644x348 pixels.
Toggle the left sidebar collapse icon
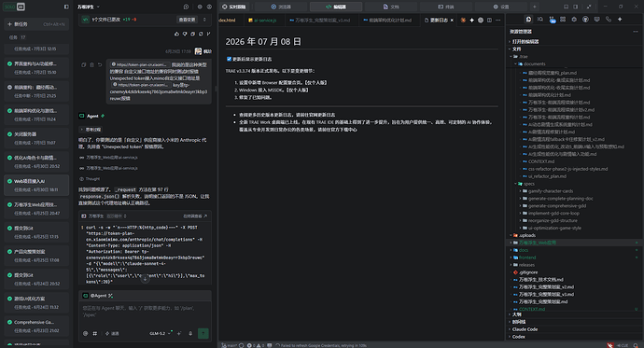pyautogui.click(x=66, y=7)
